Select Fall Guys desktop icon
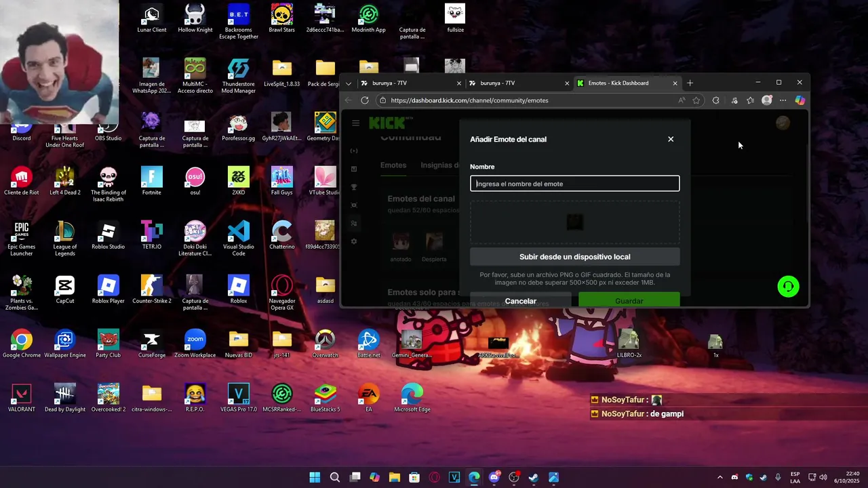The height and width of the screenshot is (488, 868). coord(282,182)
